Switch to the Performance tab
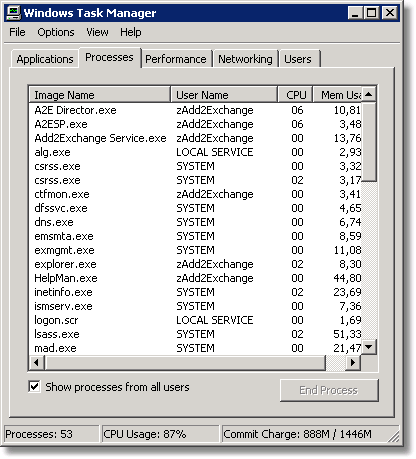The height and width of the screenshot is (459, 416). click(176, 59)
